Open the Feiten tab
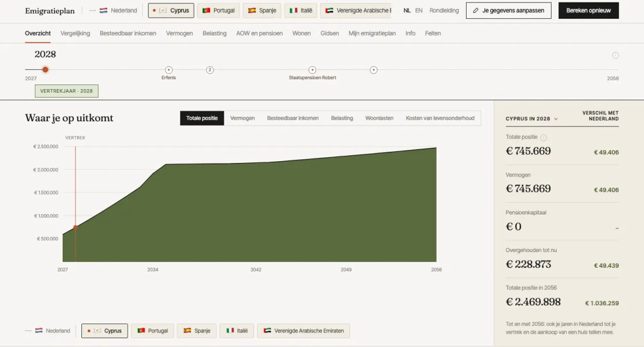The height and width of the screenshot is (347, 644). click(x=433, y=33)
